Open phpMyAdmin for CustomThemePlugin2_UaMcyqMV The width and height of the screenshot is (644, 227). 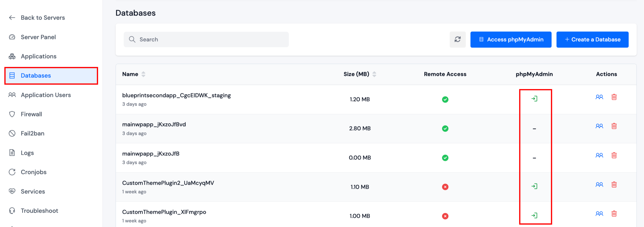[x=534, y=186]
